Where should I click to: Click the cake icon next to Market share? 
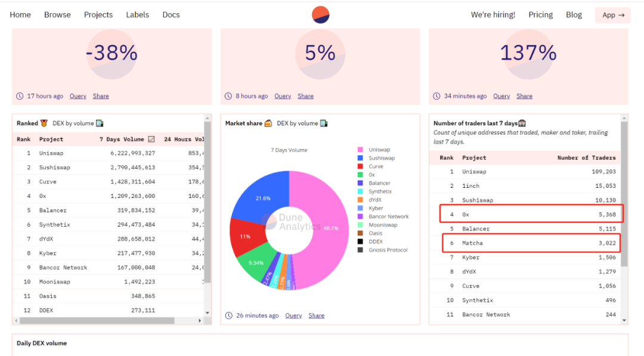(268, 123)
